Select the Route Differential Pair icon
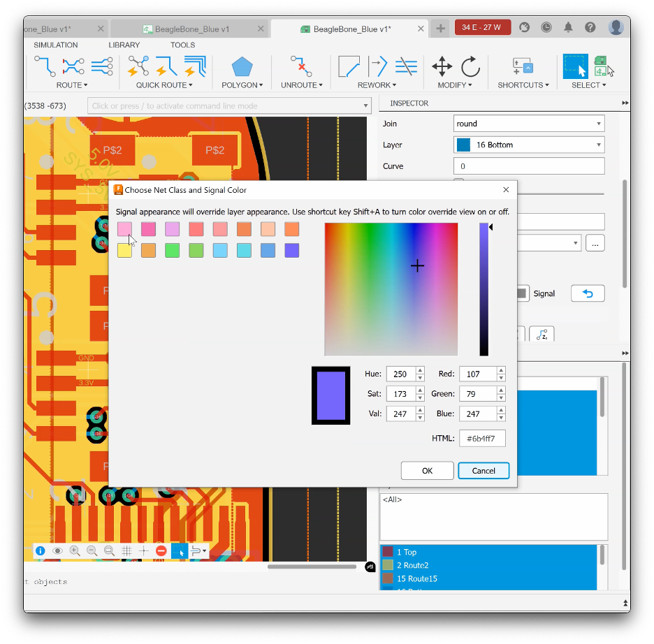Image resolution: width=654 pixels, height=644 pixels. click(x=73, y=66)
